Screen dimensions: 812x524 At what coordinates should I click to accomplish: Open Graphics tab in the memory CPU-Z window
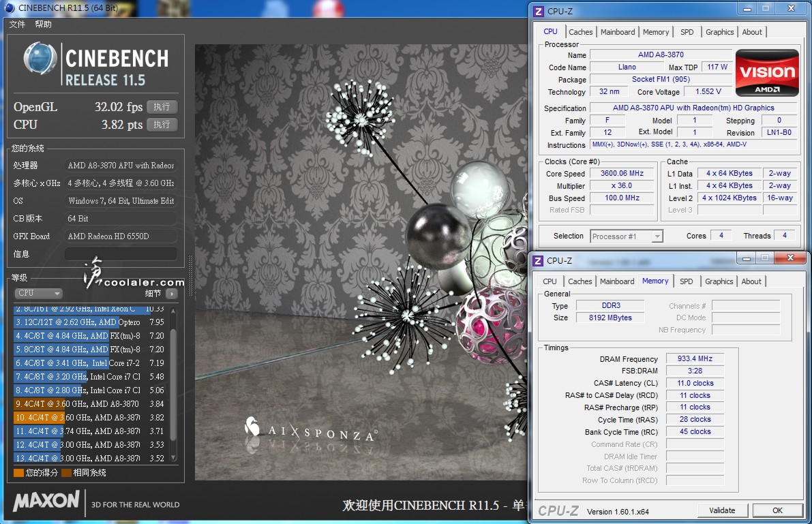[x=719, y=281]
